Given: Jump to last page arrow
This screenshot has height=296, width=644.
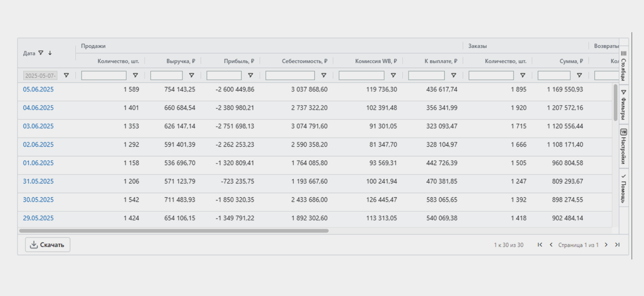Looking at the screenshot, I should pos(617,245).
